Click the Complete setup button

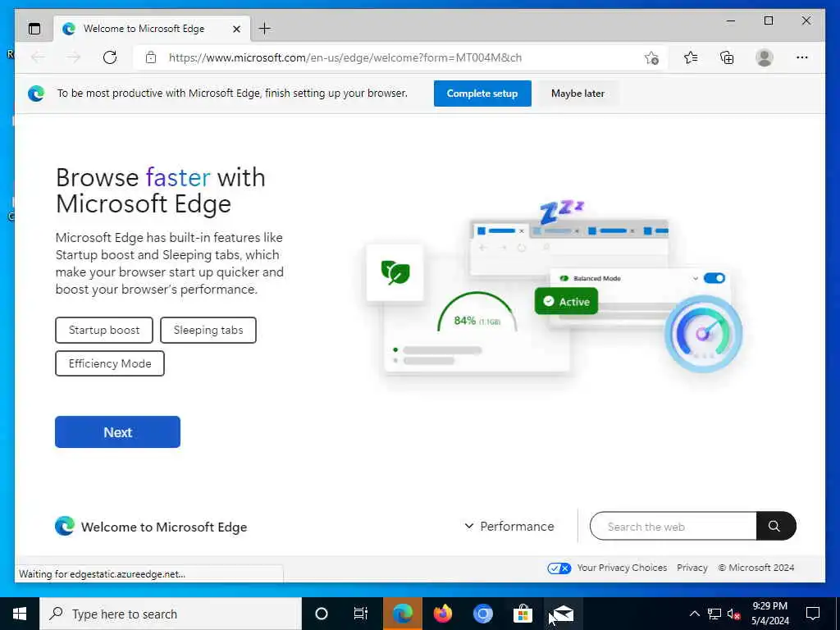coord(482,94)
